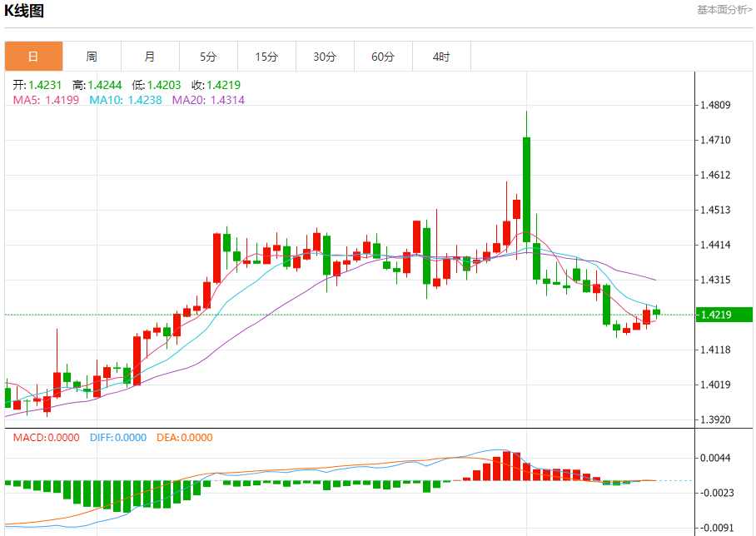The image size is (756, 536).
Task: Click the DEA:0.0000 label
Action: coord(185,437)
